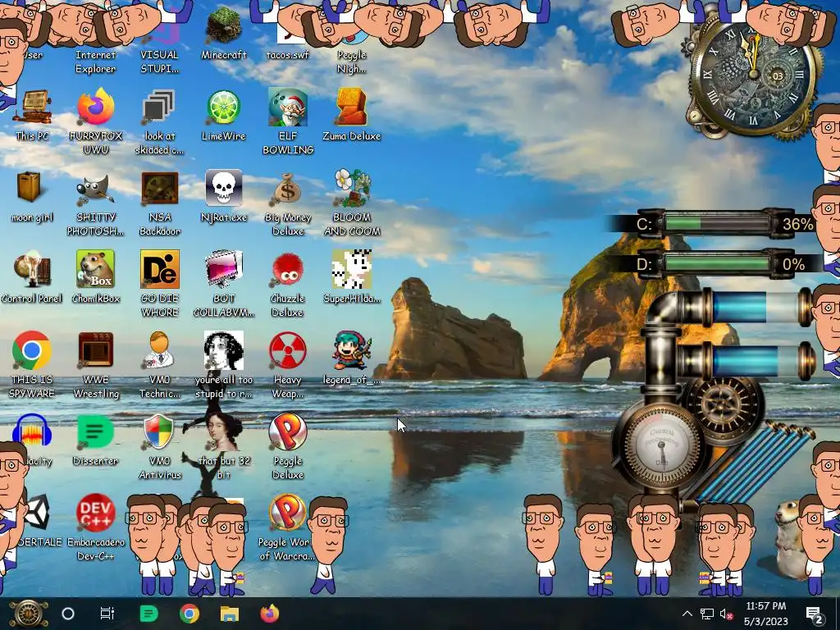
Task: Open the Control Panel desktop icon
Action: point(32,277)
